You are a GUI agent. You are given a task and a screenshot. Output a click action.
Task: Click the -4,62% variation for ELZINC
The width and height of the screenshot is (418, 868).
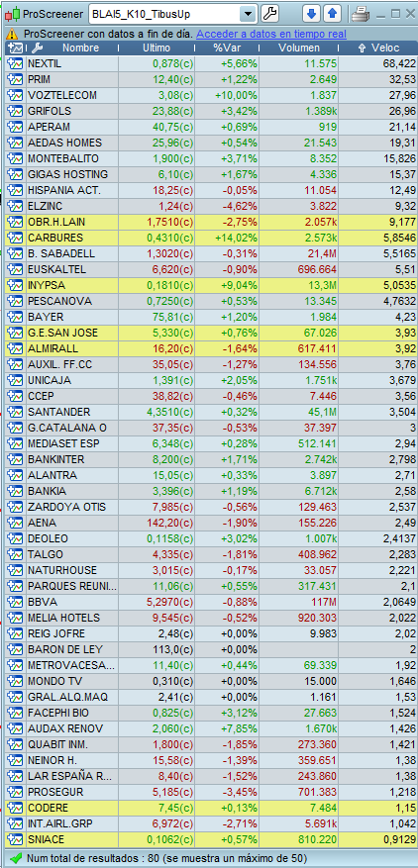(240, 207)
